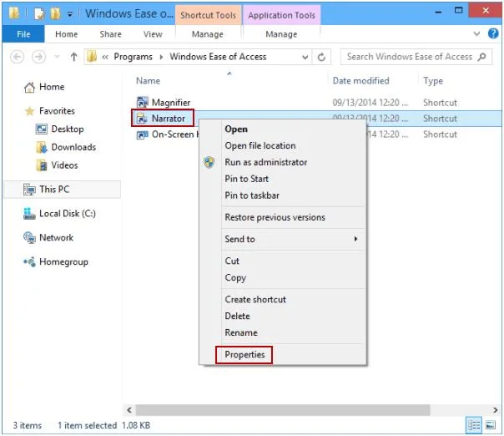504x436 pixels.
Task: Click the Programs breadcrumb in address bar
Action: (133, 57)
